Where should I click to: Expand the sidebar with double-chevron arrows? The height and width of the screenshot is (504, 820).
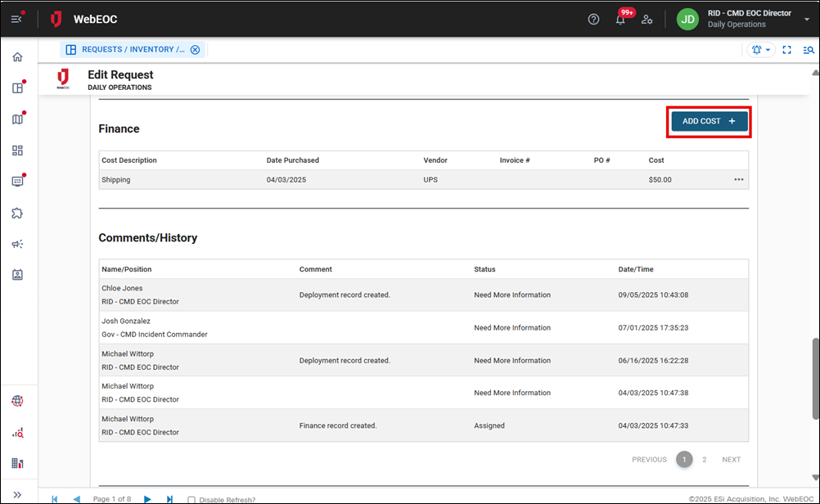[x=17, y=494]
